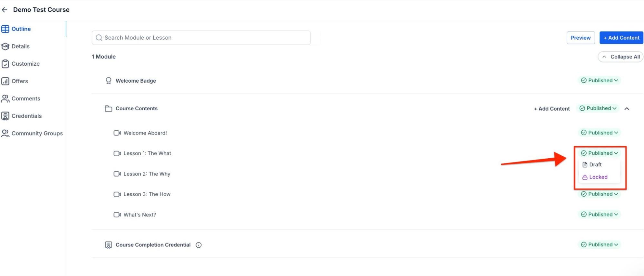Click the back arrow beside Demo Test Course
Screen dimensions: 644x276
(5, 10)
